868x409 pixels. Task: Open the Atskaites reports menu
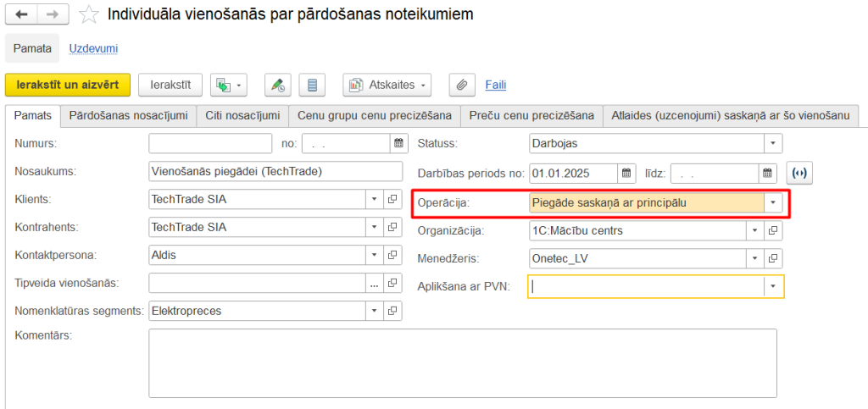[387, 85]
